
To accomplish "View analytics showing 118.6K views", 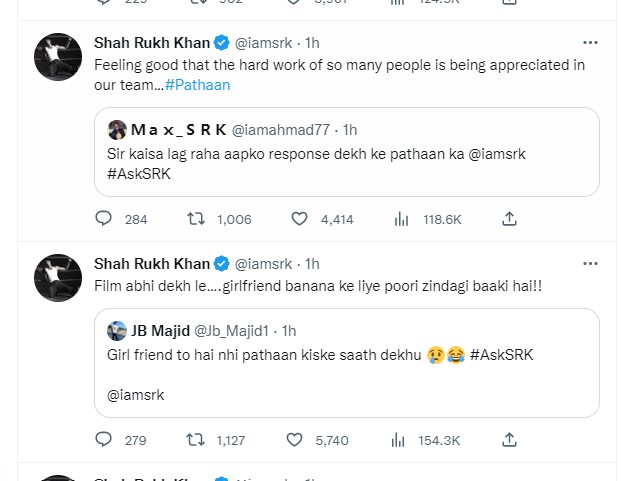I will pos(402,219).
